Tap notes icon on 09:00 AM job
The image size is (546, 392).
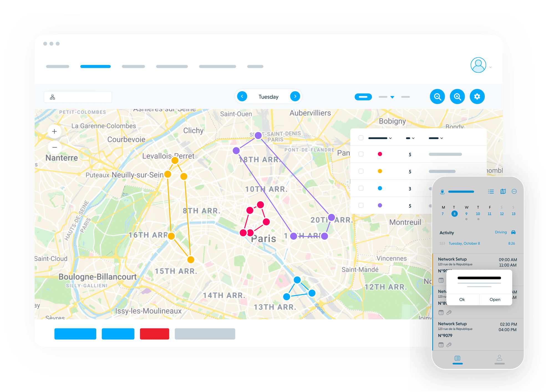441,280
